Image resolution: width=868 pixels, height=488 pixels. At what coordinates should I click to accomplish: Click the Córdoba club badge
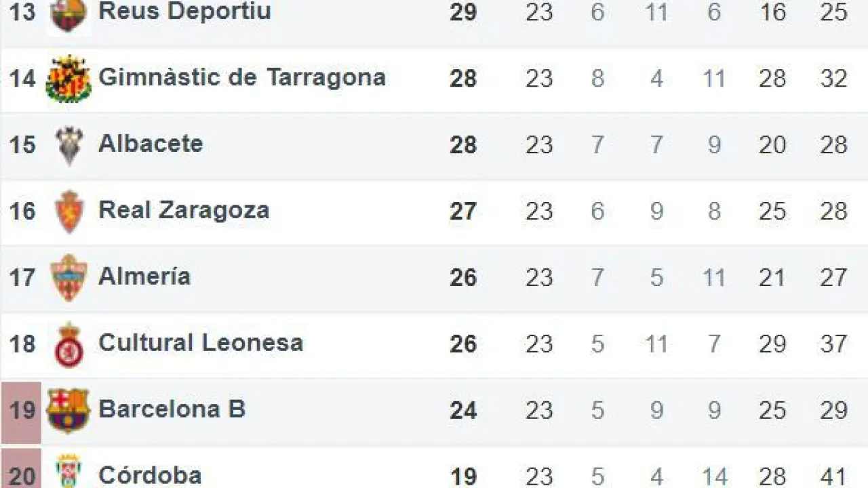pyautogui.click(x=69, y=471)
